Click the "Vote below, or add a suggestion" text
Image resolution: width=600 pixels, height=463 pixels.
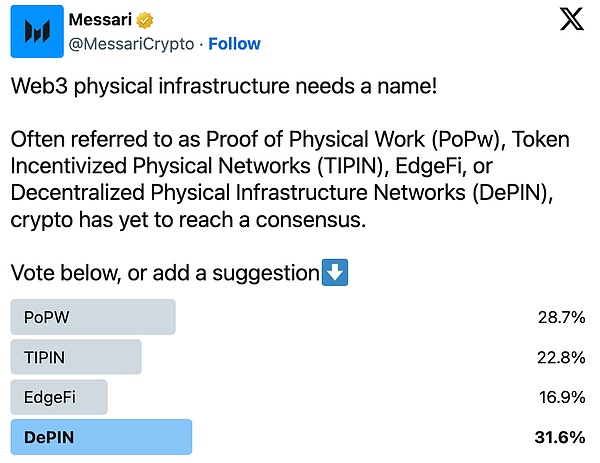(165, 273)
